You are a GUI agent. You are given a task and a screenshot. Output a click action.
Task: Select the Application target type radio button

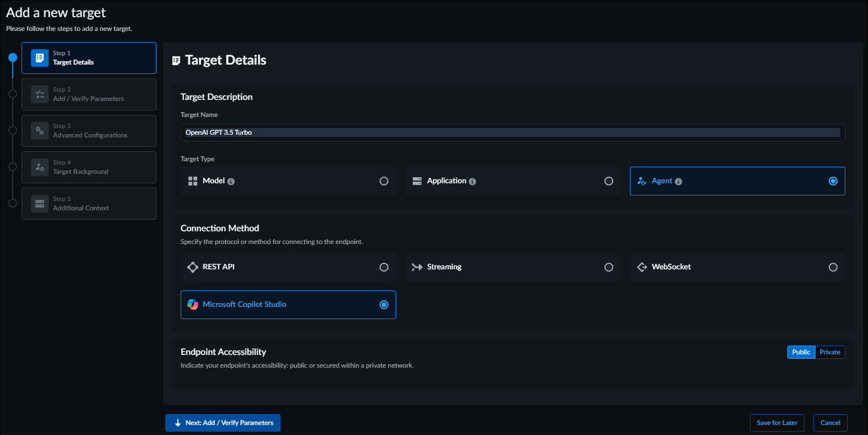608,181
